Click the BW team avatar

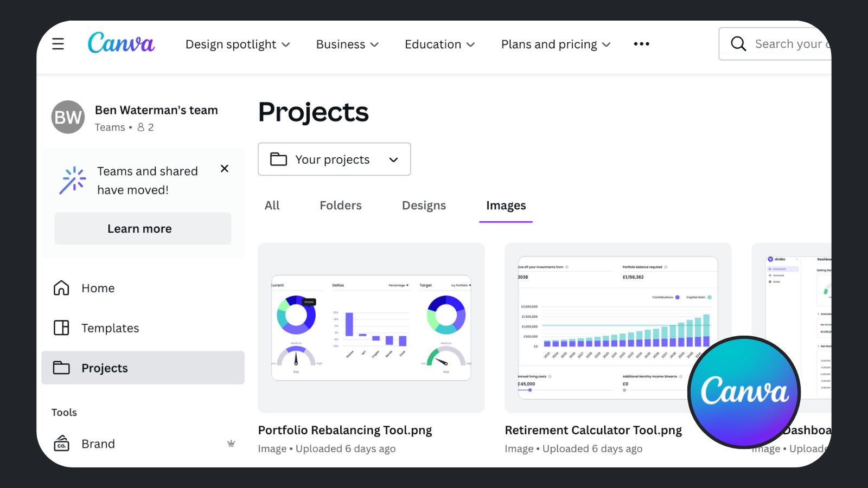pyautogui.click(x=68, y=117)
